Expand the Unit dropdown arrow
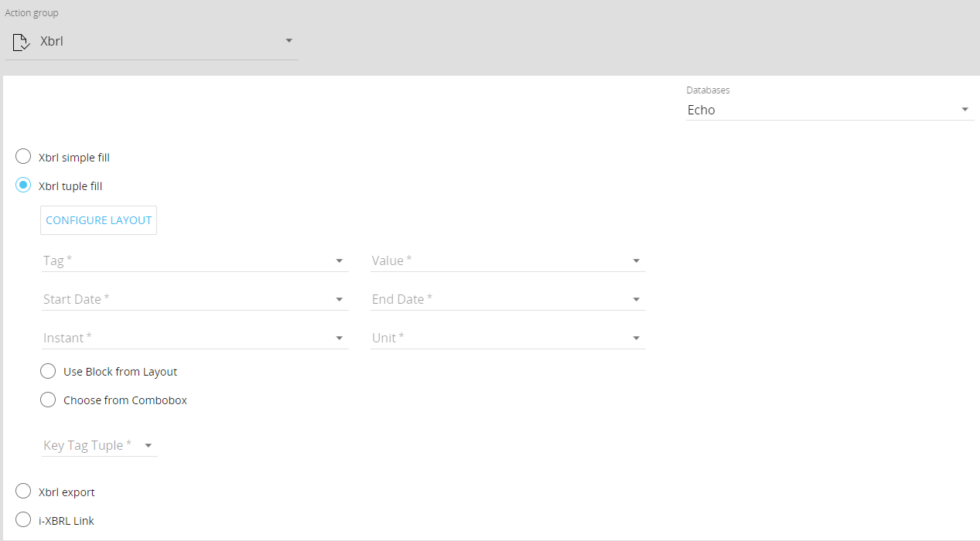Screen dimensions: 980x541 [x=636, y=339]
